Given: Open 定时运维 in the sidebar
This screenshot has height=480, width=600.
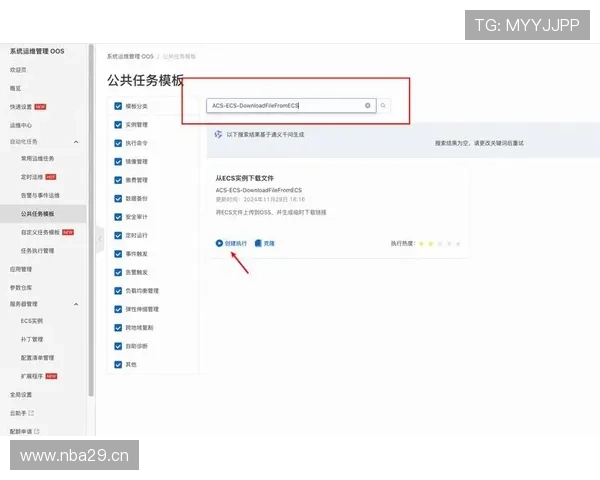Looking at the screenshot, I should coord(32,177).
